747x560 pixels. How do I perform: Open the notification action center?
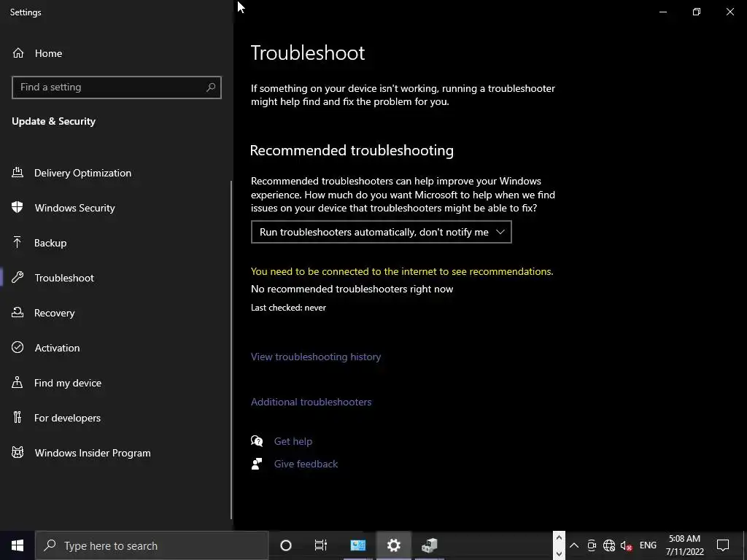[723, 545]
